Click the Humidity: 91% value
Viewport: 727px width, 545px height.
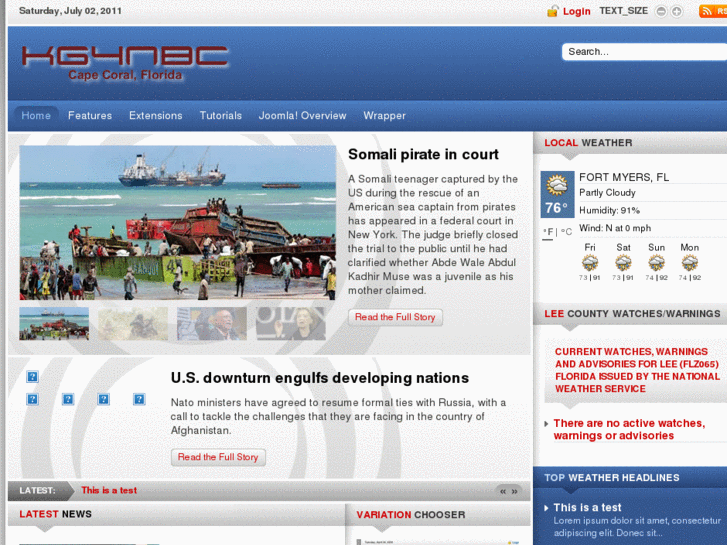[610, 211]
